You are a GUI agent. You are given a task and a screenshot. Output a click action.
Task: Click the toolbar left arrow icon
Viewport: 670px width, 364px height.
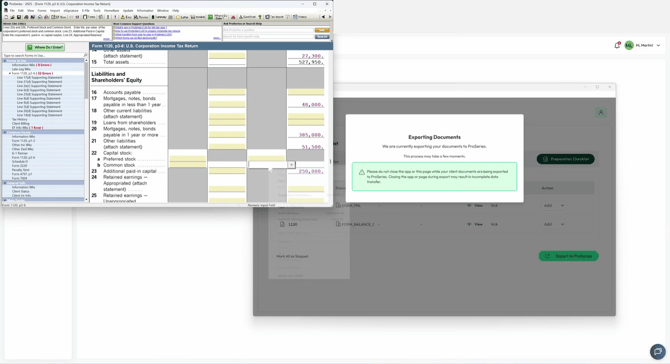323,17
